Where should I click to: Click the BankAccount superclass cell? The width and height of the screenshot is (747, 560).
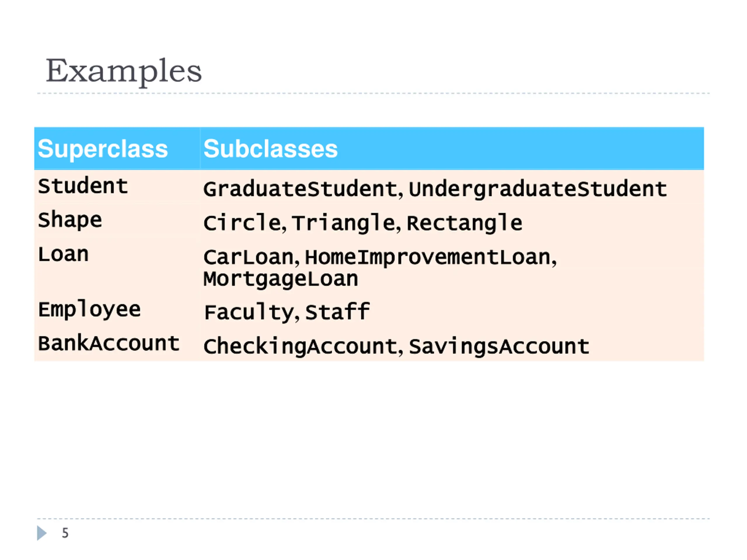pos(117,344)
